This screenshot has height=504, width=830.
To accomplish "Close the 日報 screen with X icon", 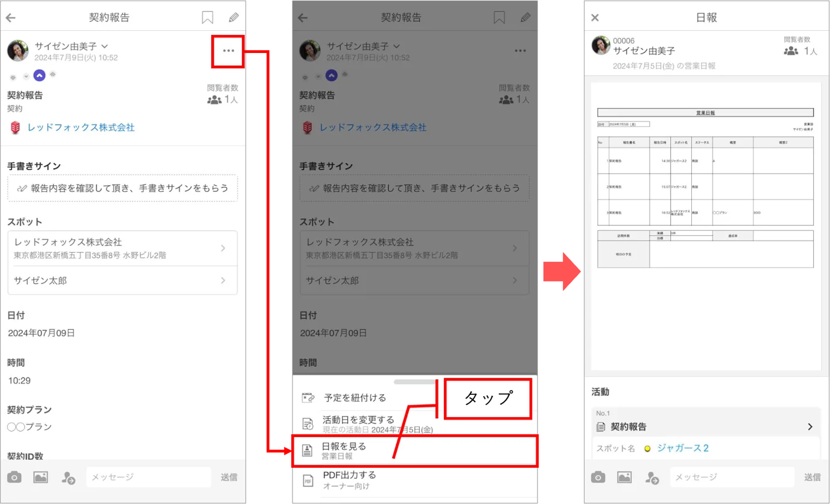I will tap(595, 17).
